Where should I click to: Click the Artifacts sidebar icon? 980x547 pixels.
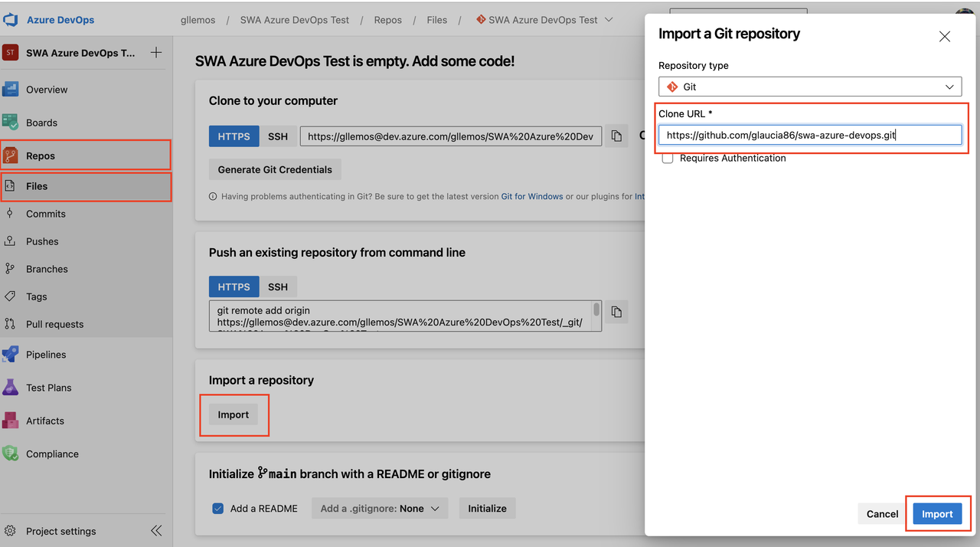pyautogui.click(x=10, y=421)
